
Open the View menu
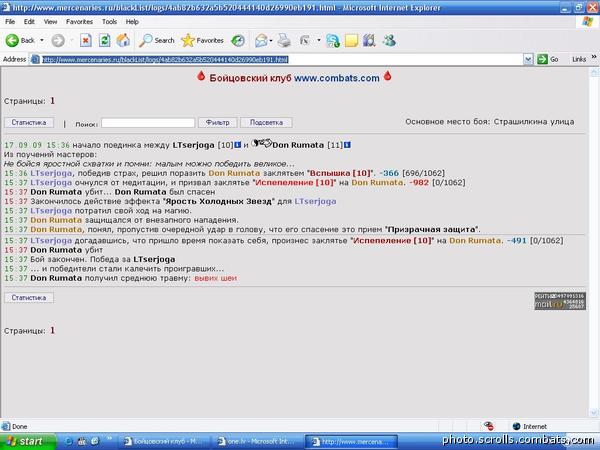tap(50, 22)
